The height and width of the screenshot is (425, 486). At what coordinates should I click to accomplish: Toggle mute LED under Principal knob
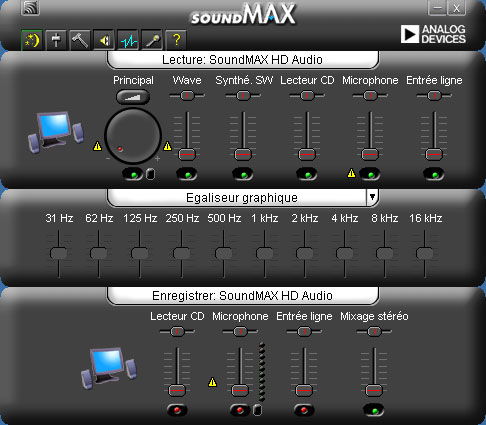[133, 174]
